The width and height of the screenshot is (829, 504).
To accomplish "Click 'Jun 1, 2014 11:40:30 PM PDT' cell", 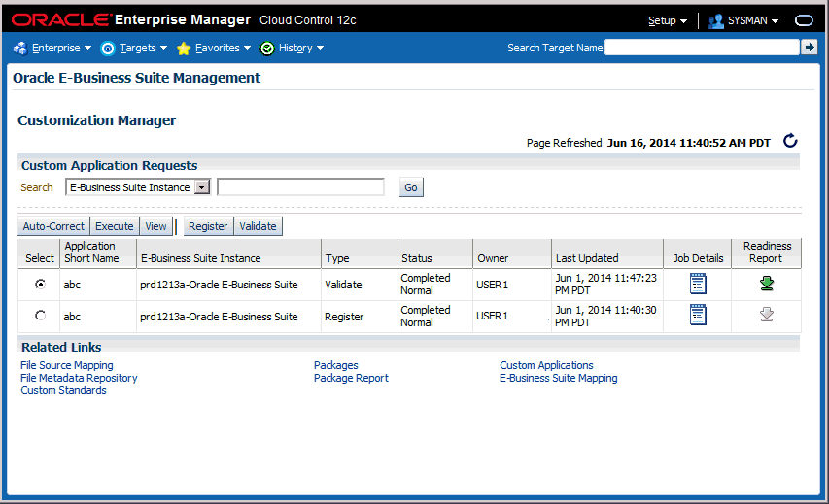I will [605, 316].
